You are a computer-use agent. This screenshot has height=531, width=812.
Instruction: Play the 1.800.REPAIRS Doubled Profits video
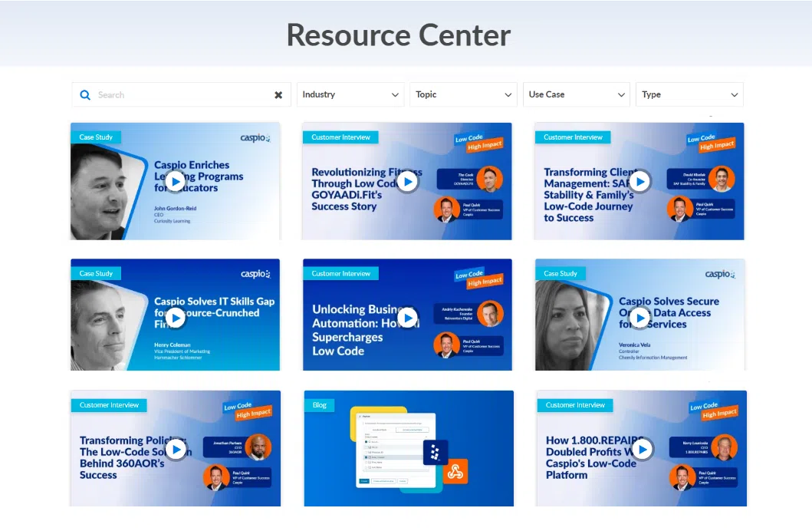[x=642, y=449]
